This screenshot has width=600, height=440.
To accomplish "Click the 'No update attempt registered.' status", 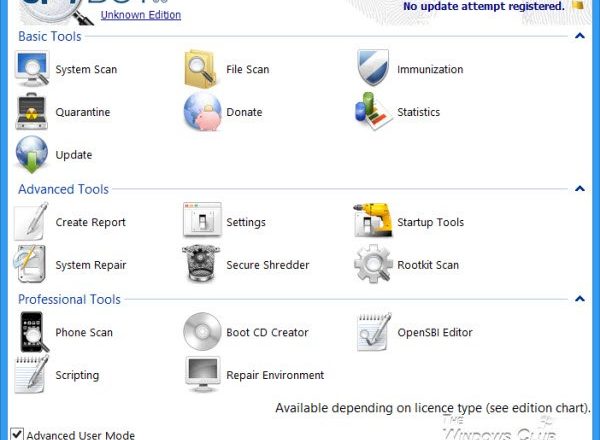I will tap(484, 7).
